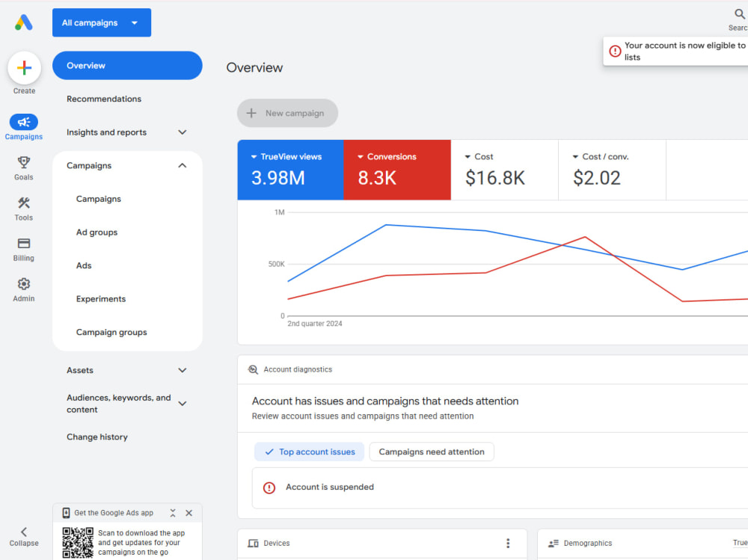
Task: Open the Cost / conv. metric dropdown
Action: click(575, 156)
